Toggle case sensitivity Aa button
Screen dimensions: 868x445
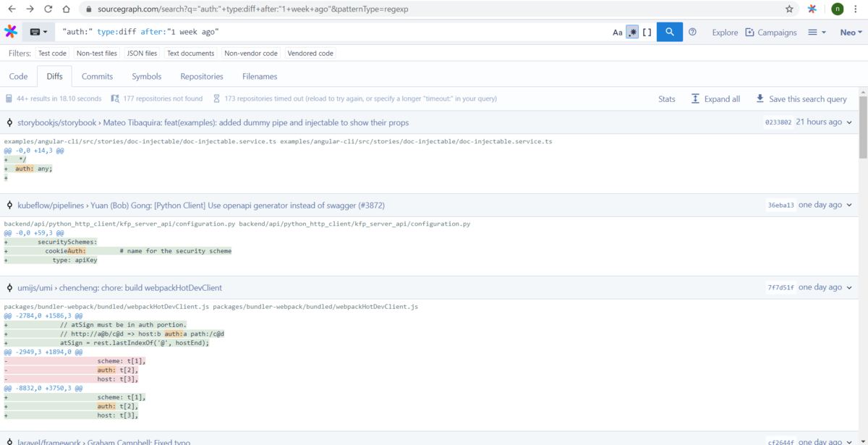(x=617, y=33)
